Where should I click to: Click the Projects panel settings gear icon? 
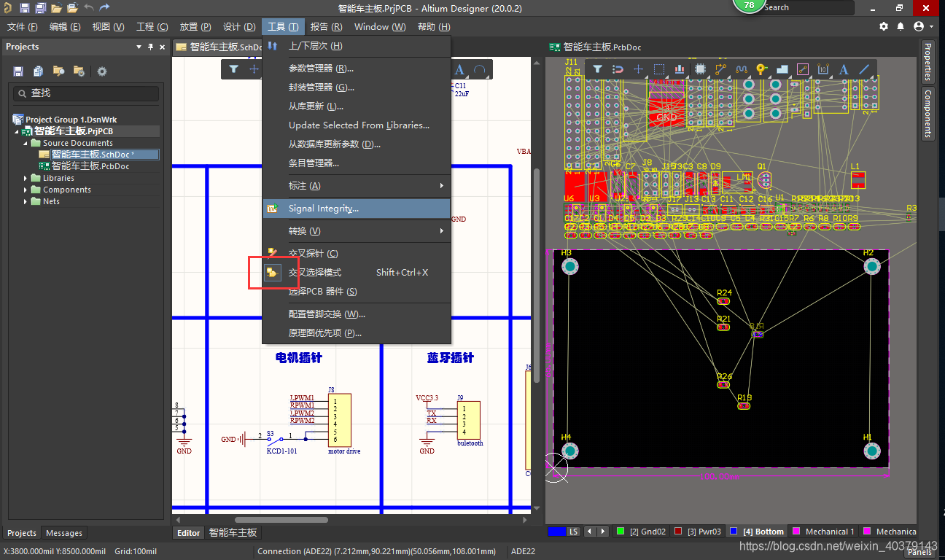coord(102,71)
